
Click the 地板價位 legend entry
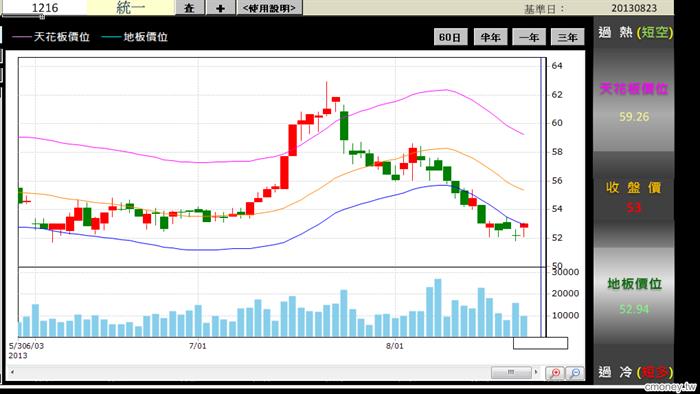pos(135,37)
